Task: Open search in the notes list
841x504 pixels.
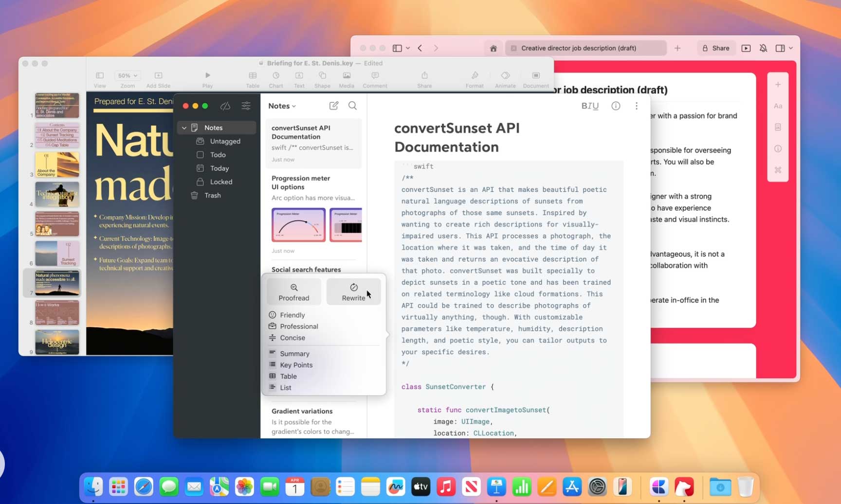Action: tap(352, 106)
